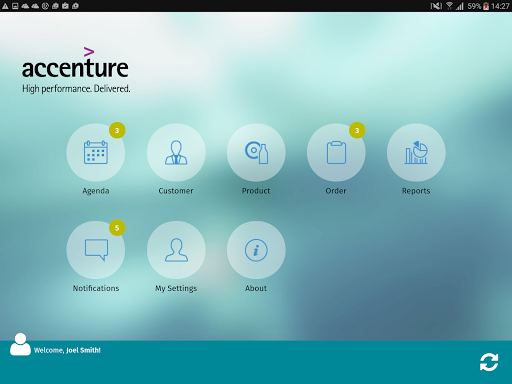Click the Welcome, Joel Smith text
The height and width of the screenshot is (384, 512).
point(67,350)
